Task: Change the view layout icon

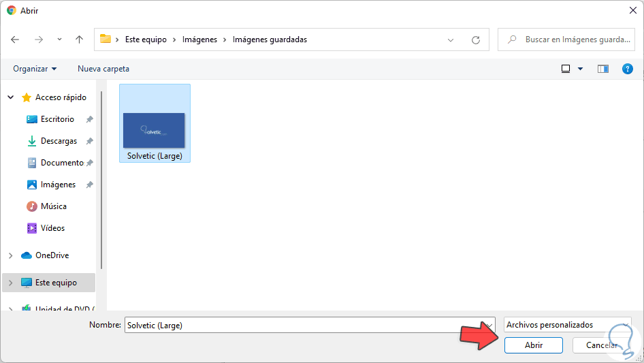Action: tap(566, 69)
